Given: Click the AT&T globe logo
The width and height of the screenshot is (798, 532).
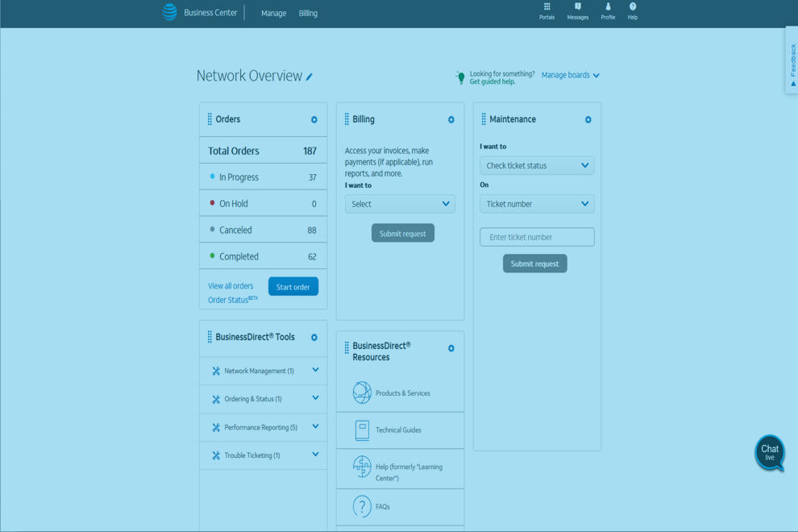Looking at the screenshot, I should 169,12.
